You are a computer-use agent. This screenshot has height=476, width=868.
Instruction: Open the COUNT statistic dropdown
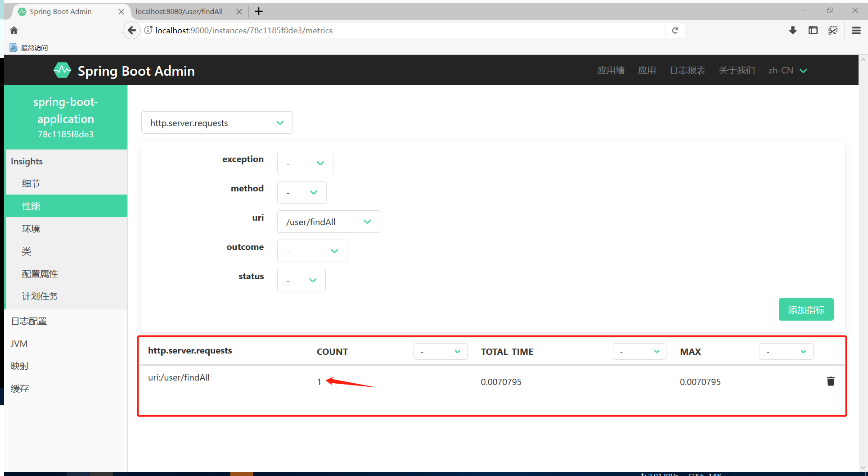(440, 351)
